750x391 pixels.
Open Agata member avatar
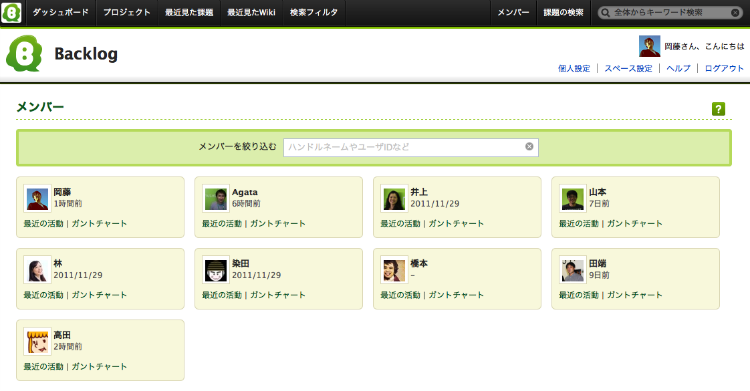tap(216, 199)
